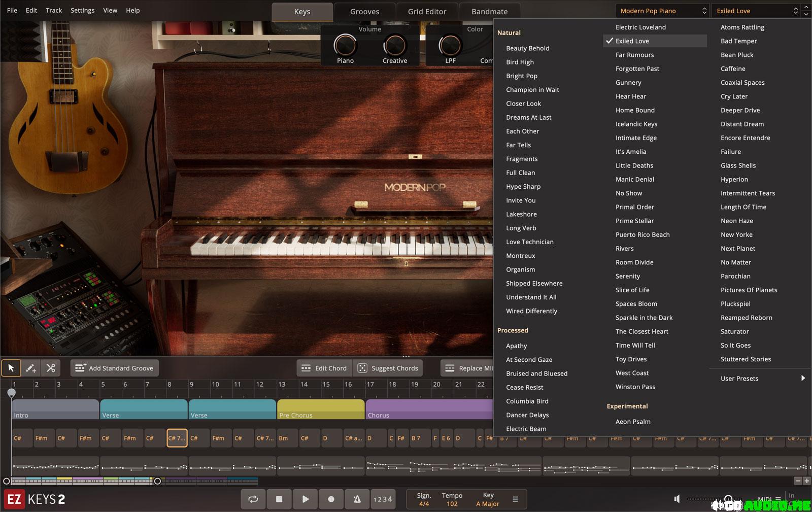Toggle the metronome
Image resolution: width=812 pixels, height=512 pixels.
point(357,499)
